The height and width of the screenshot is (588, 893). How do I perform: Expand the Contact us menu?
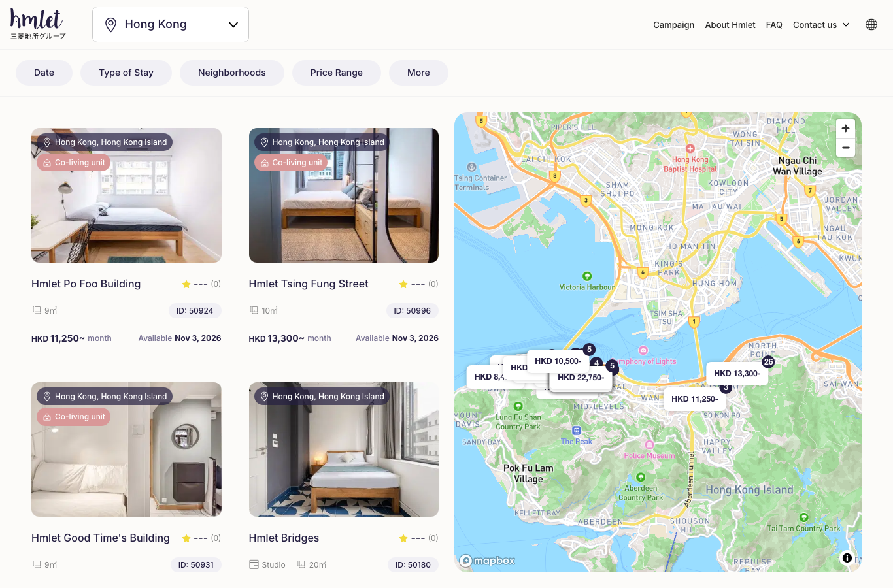click(x=821, y=25)
